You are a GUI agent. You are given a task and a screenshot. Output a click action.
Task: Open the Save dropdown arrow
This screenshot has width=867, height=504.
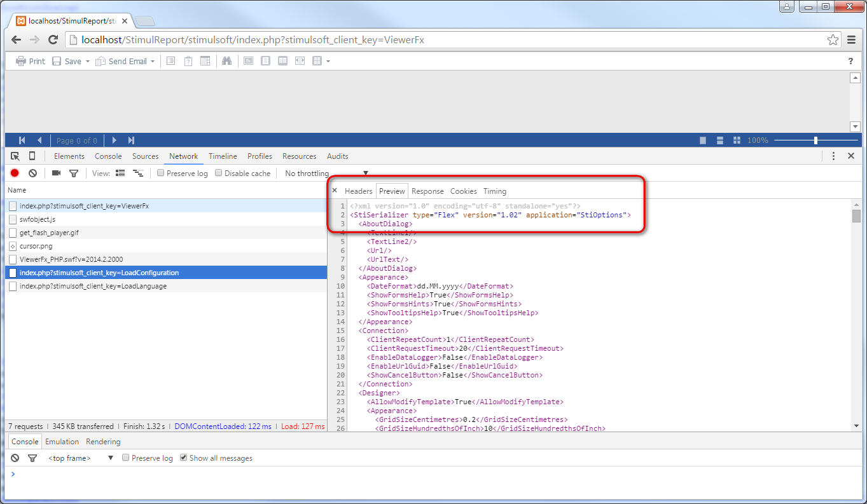pyautogui.click(x=87, y=62)
